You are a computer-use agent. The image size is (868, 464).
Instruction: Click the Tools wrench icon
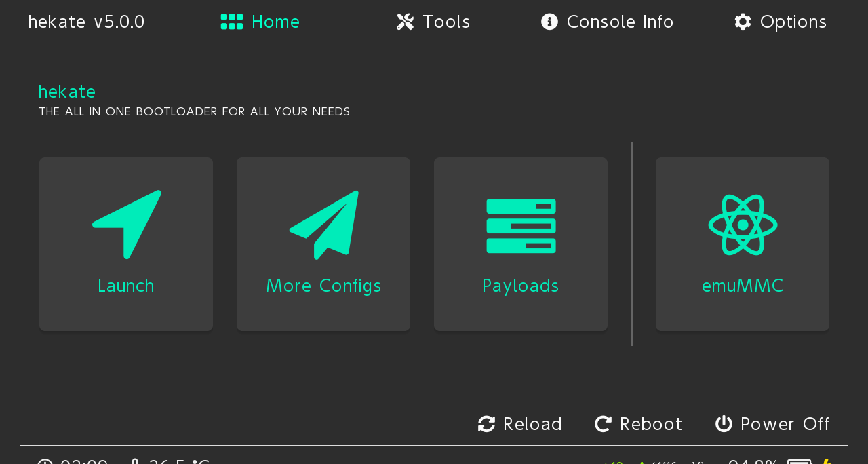click(x=406, y=22)
